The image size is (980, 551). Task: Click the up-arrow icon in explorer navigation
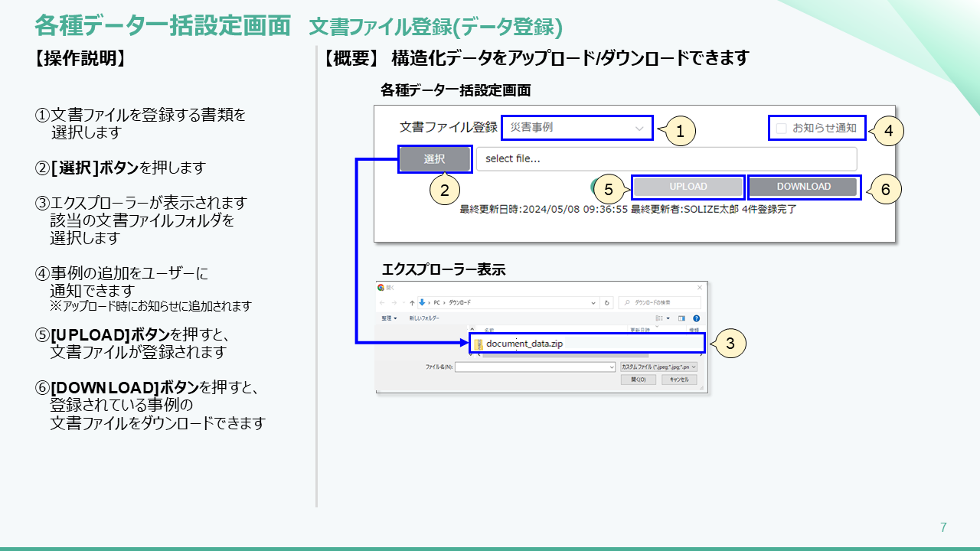tap(412, 302)
